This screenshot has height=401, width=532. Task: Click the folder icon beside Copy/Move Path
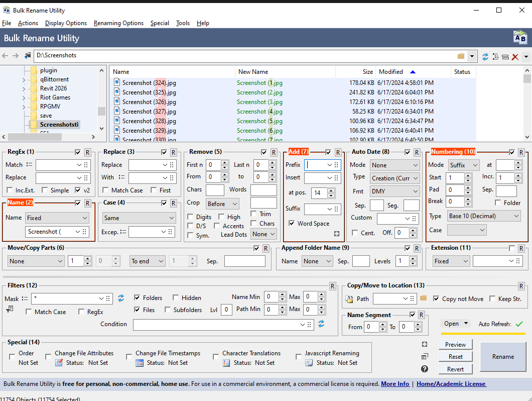point(423,298)
